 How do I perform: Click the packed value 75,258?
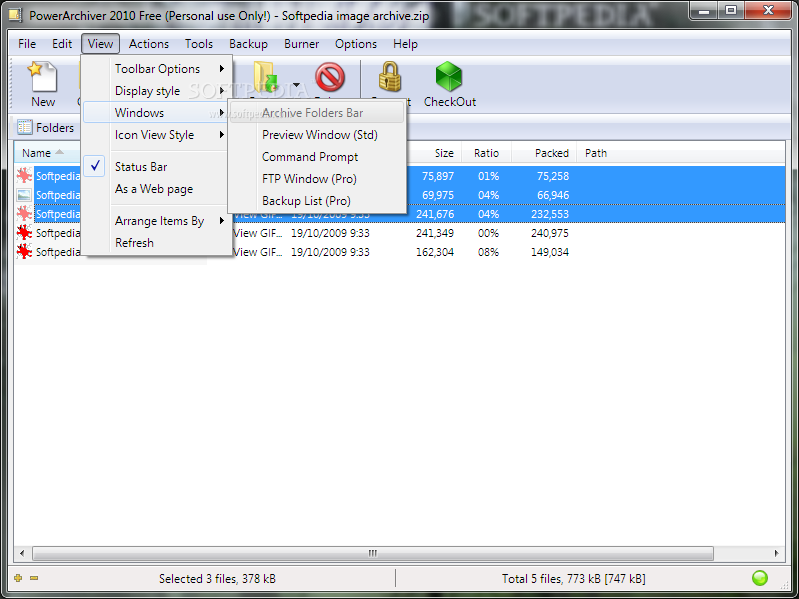click(553, 176)
